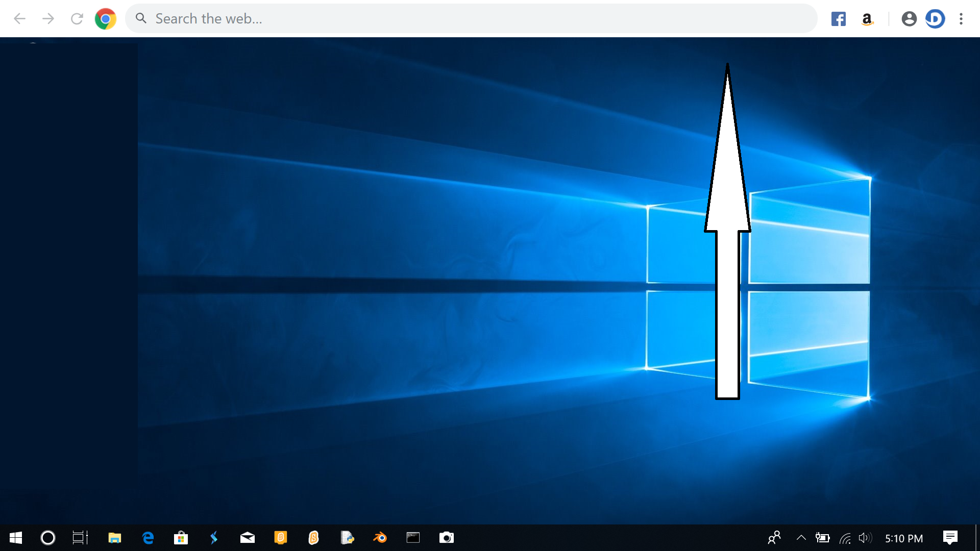
Task: Go forward with the browser forward arrow
Action: click(x=48, y=19)
